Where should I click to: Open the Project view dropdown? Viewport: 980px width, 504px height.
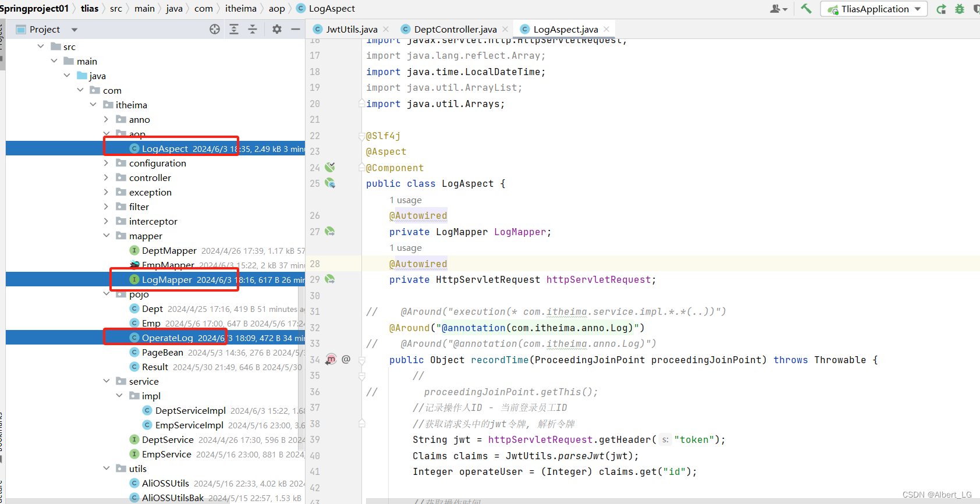click(74, 30)
